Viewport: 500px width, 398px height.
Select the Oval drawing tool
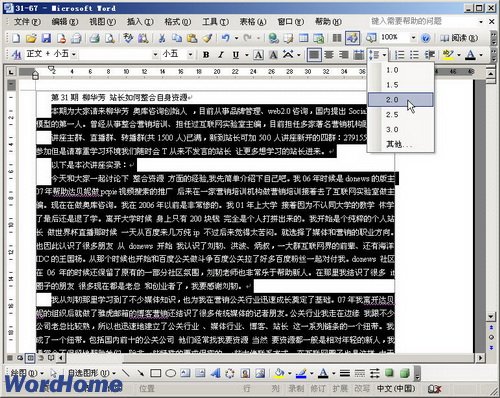pyautogui.click(x=171, y=373)
